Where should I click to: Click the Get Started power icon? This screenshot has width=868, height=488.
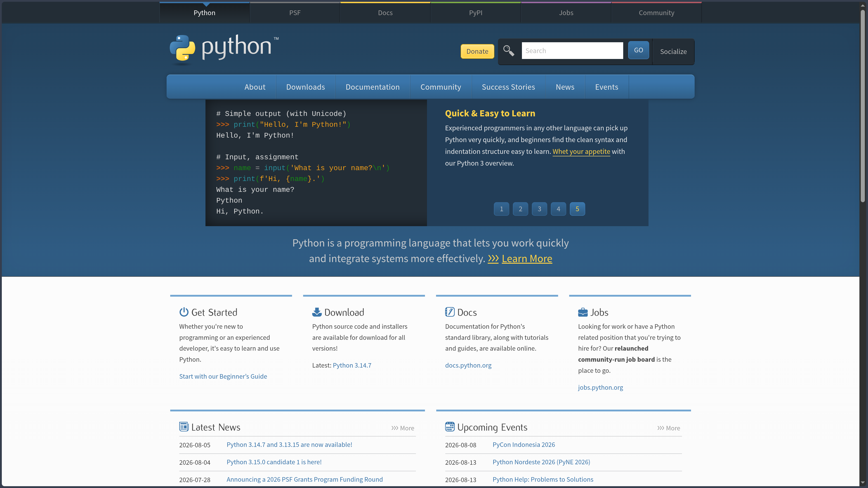coord(184,312)
